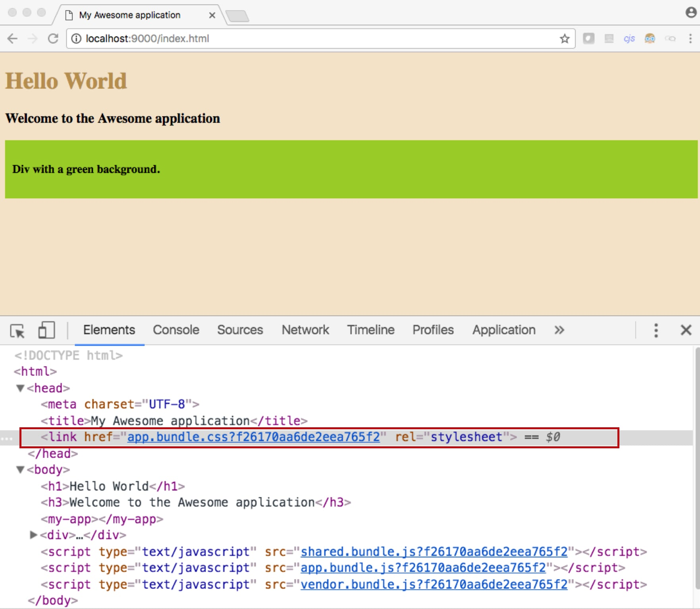The image size is (700, 609).
Task: Follow the app.bundle.css stylesheet link
Action: [x=253, y=437]
